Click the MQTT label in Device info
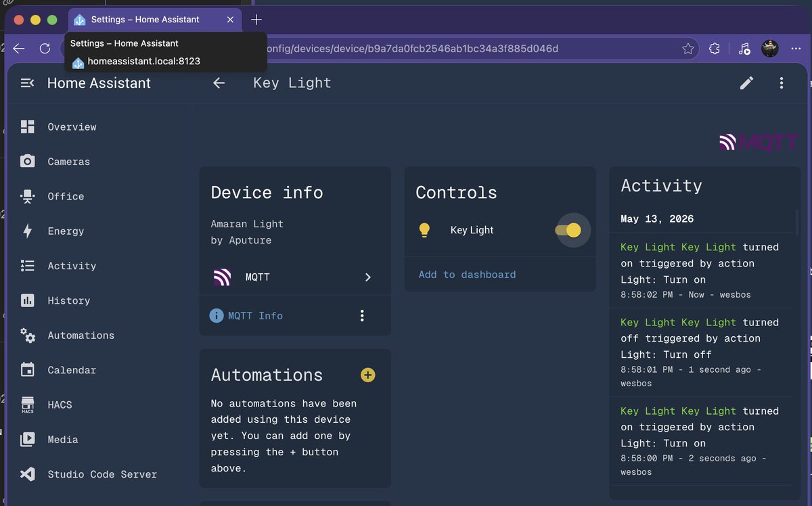812x506 pixels. point(257,277)
